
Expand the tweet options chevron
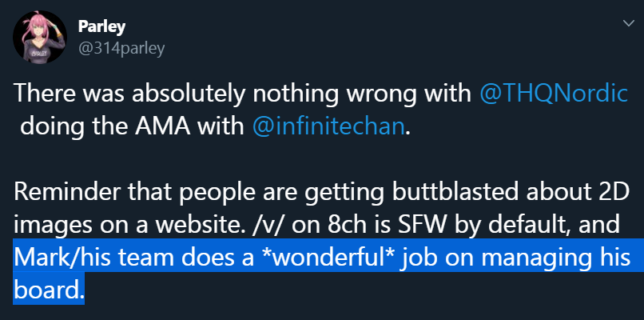(x=628, y=23)
